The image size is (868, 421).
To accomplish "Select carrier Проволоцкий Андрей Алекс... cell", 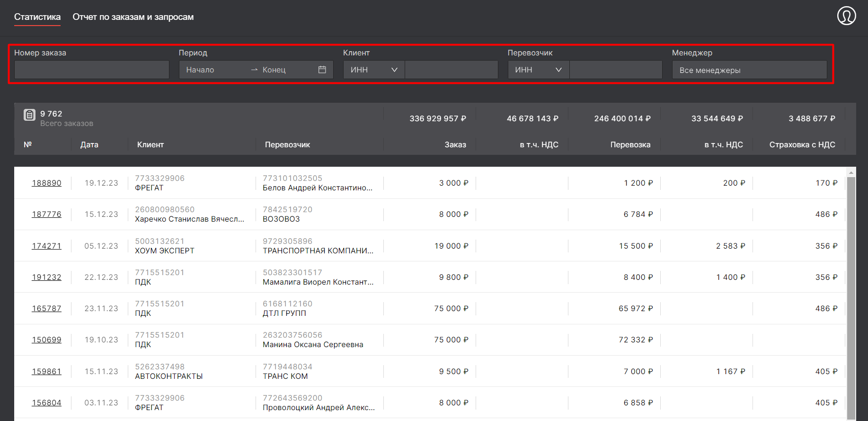I will tap(319, 407).
